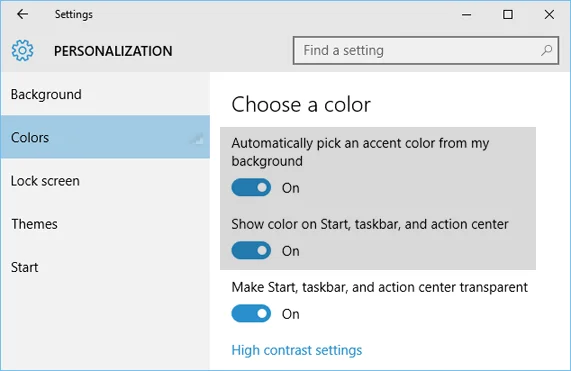Maximize the Settings window
571x371 pixels.
[x=508, y=15]
